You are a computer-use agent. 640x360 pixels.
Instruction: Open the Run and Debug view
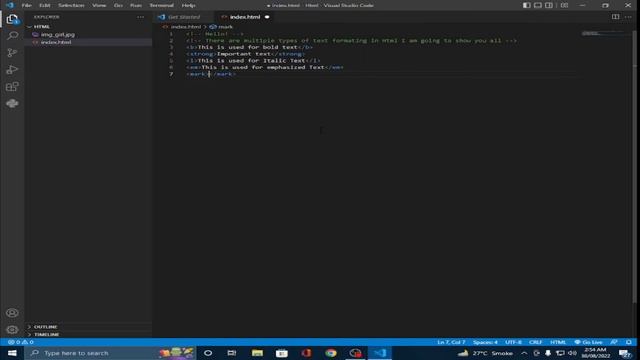12,69
